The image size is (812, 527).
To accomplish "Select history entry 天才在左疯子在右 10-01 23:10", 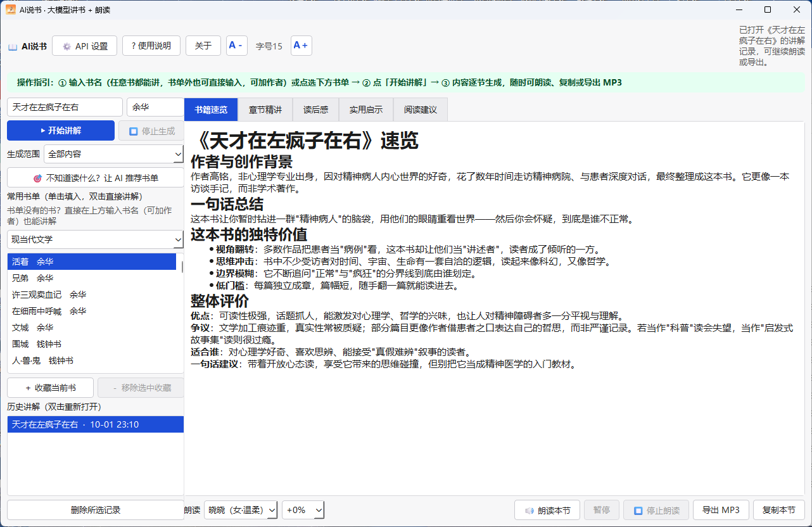I will (x=96, y=424).
